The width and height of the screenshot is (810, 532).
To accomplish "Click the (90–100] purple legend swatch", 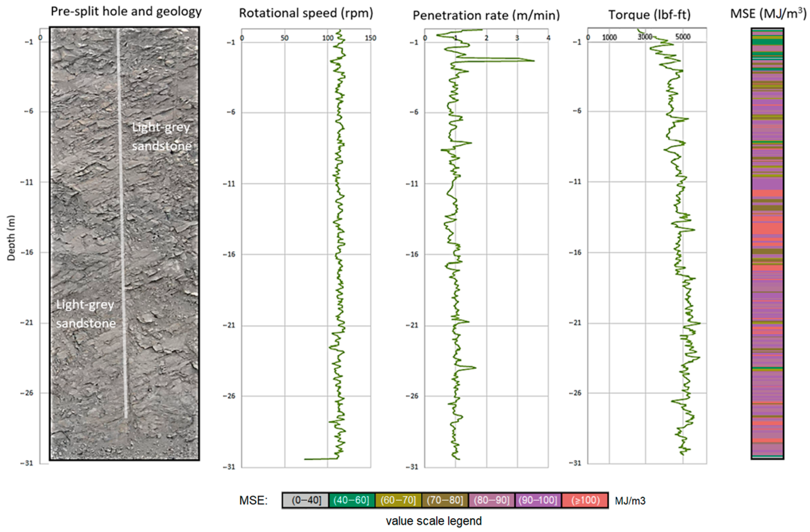I will (538, 500).
